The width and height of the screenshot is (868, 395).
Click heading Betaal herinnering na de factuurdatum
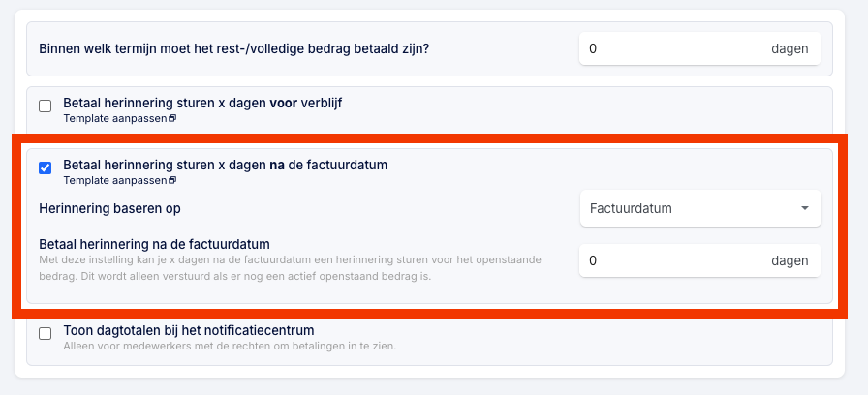[154, 243]
